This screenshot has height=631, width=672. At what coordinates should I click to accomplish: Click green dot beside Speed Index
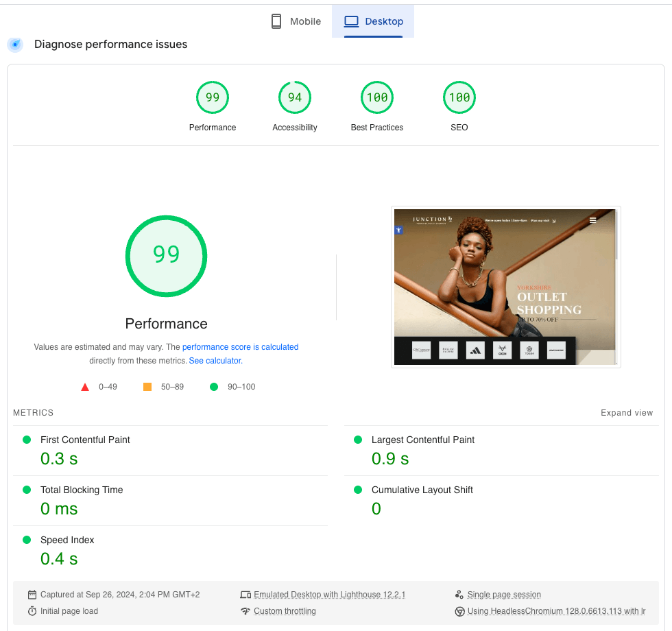(27, 540)
